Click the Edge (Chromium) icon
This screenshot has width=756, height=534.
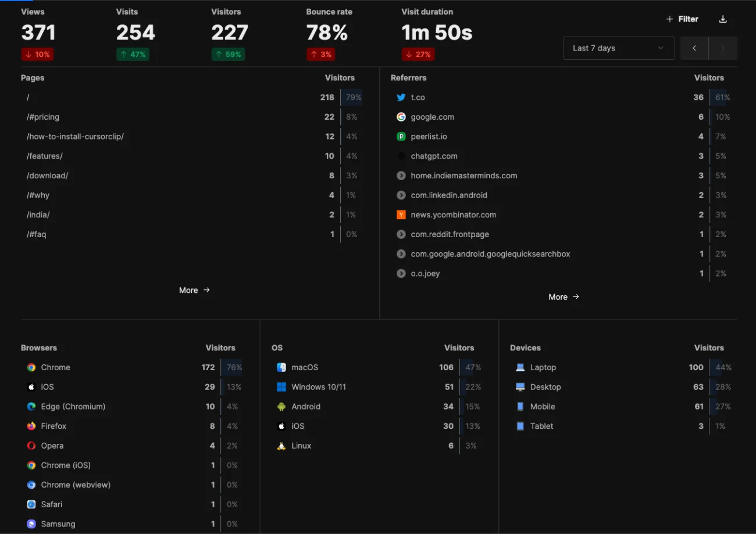(x=31, y=407)
